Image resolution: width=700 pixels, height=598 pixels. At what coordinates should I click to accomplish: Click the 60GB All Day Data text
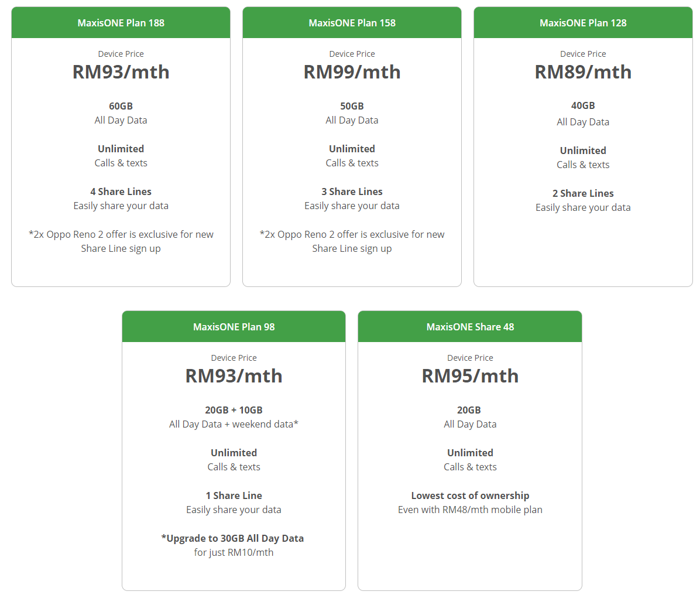(x=121, y=106)
